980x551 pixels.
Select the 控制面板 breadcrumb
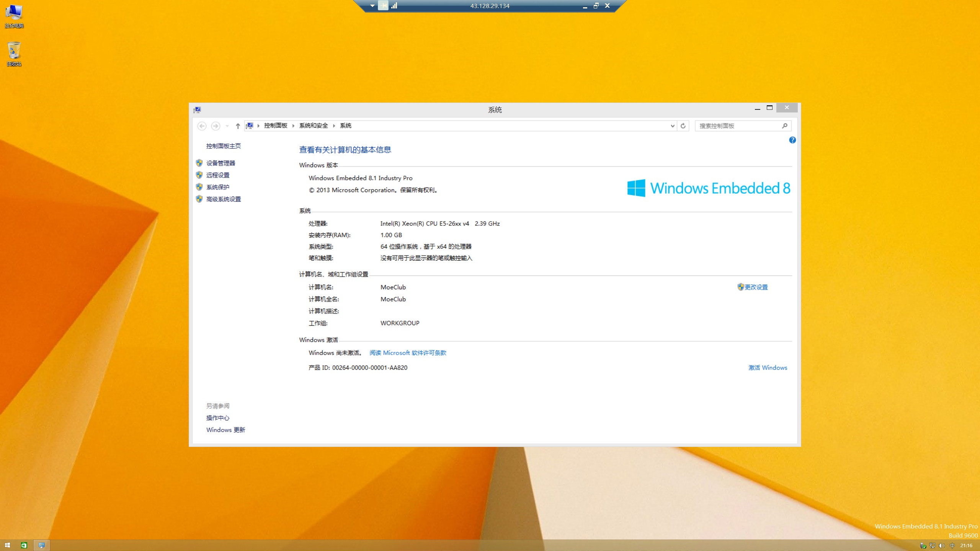click(x=276, y=126)
